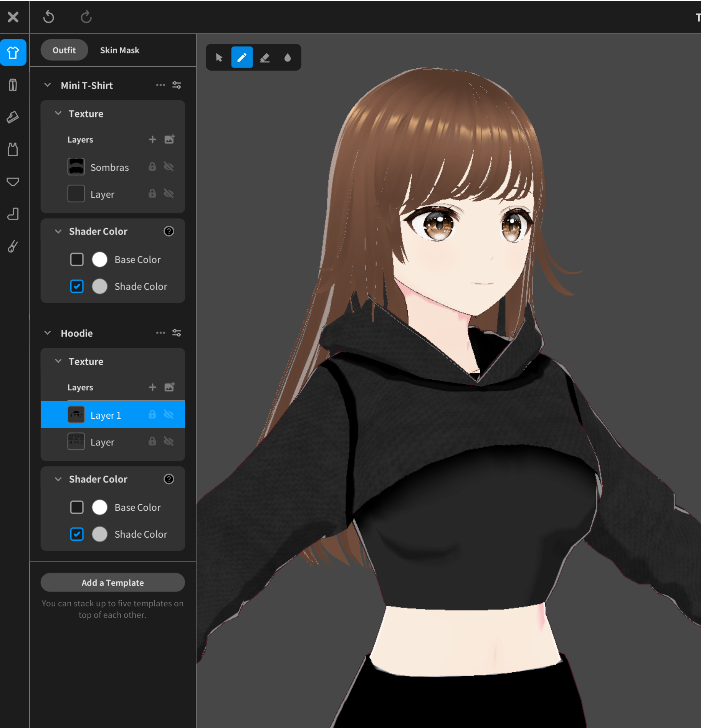Select the Eraser tool
This screenshot has width=701, height=728.
265,58
